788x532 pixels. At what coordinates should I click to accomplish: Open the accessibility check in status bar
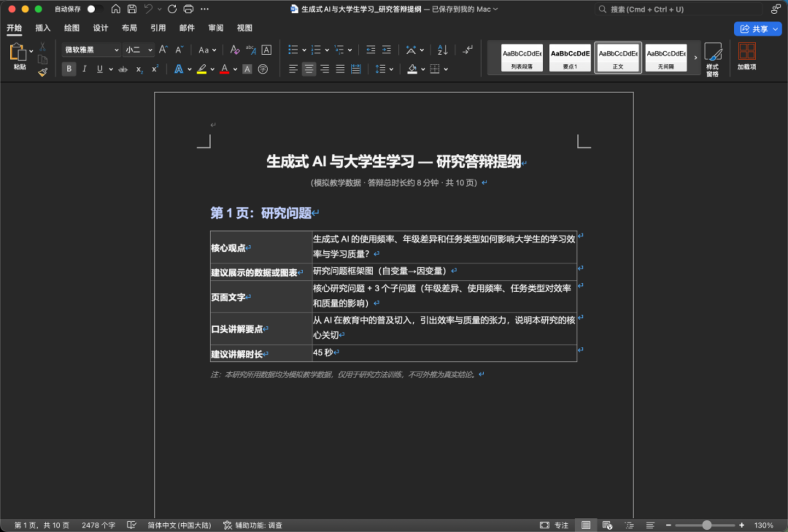point(253,525)
